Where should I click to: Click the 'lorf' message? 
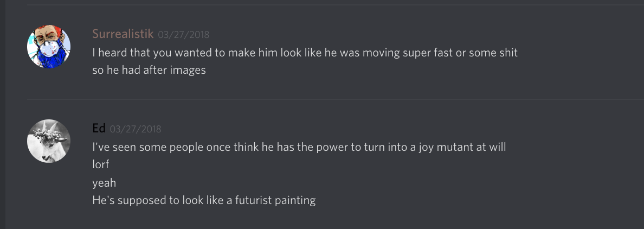[101, 164]
